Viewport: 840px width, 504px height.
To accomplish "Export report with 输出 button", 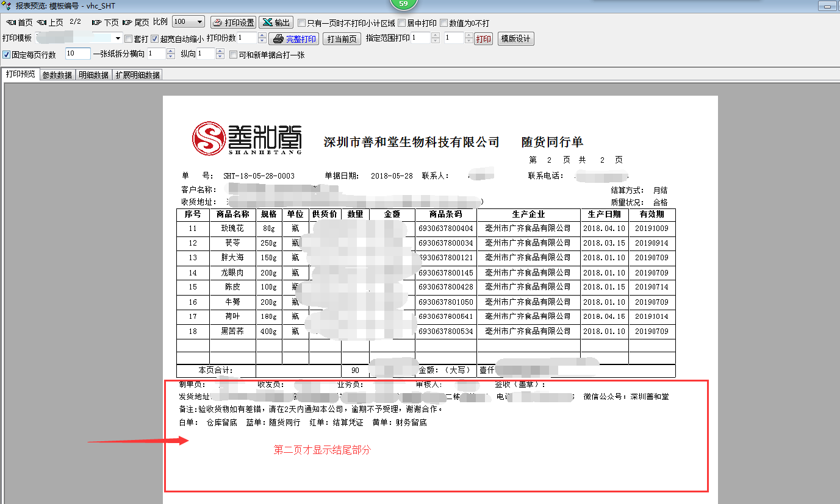I will [276, 23].
